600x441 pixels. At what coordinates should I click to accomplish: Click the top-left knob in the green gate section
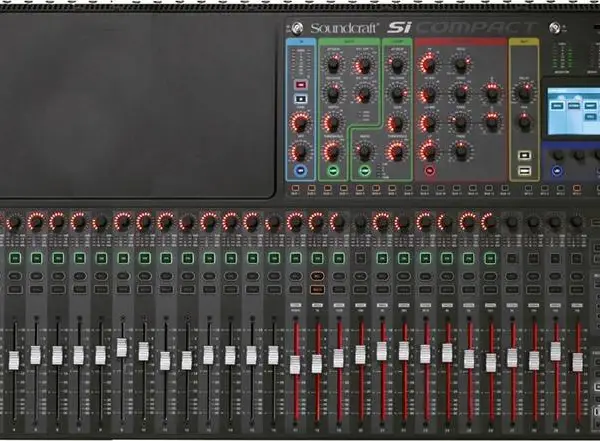pos(333,64)
